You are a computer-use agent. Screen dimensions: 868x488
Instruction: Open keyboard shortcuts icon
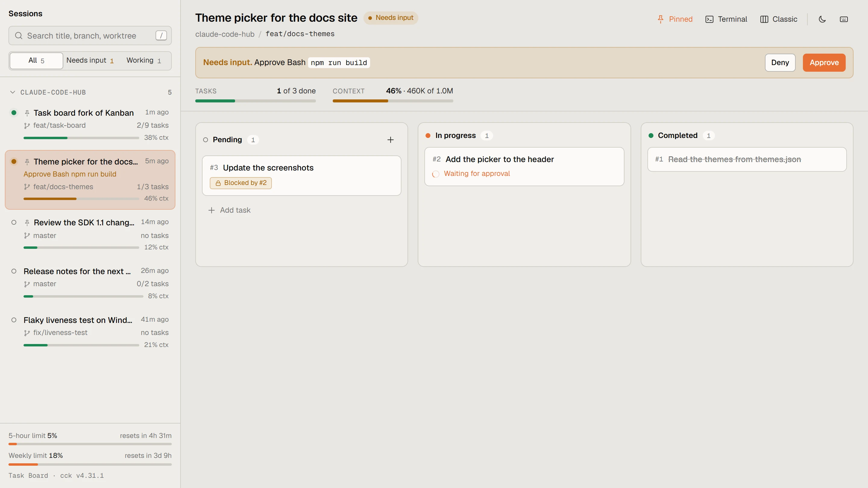[844, 19]
